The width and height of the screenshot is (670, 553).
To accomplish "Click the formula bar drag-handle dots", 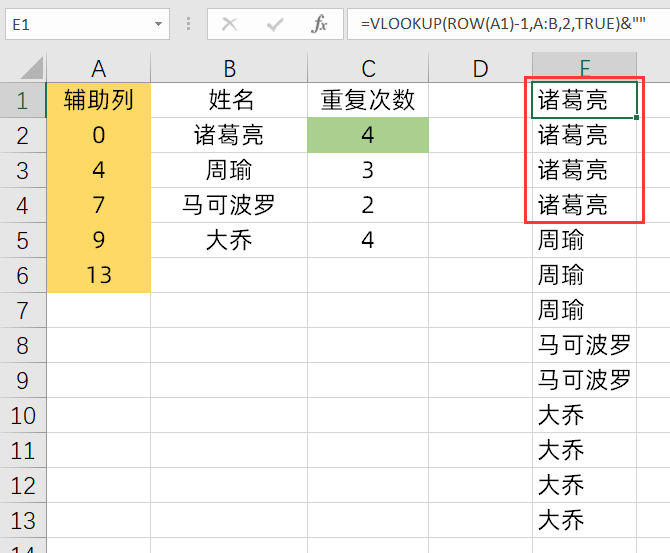I will click(188, 24).
